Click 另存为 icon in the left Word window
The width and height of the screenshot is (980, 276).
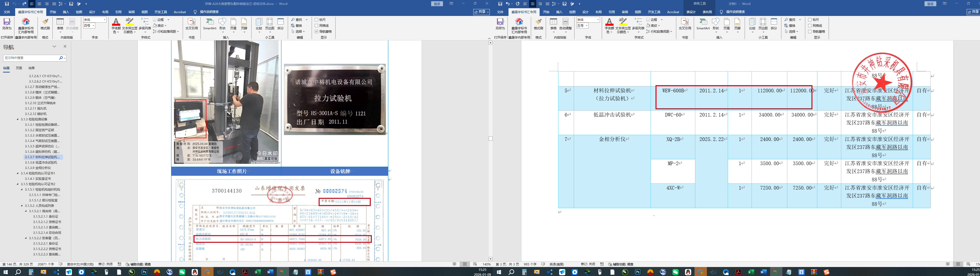coord(7,24)
